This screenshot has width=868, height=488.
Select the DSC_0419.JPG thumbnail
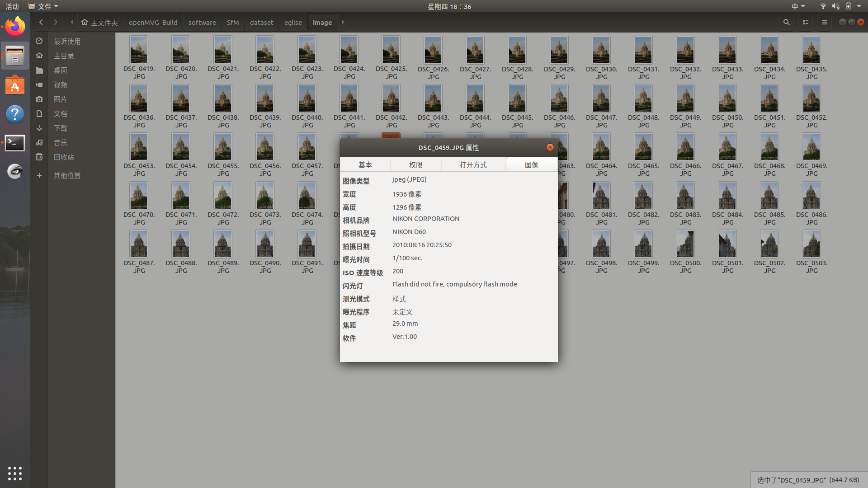[x=139, y=50]
